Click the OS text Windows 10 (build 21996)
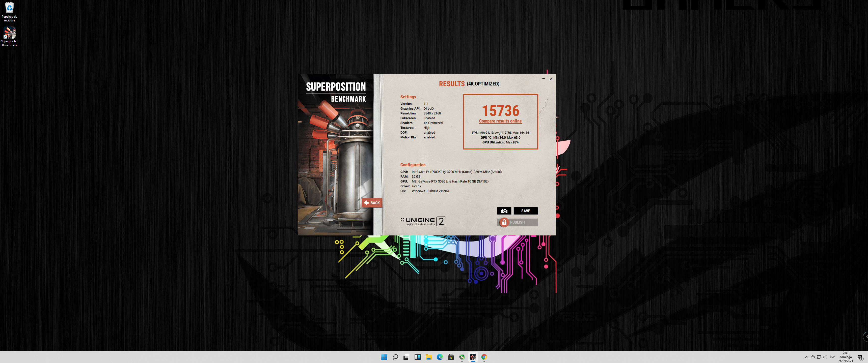This screenshot has height=363, width=868. (x=430, y=191)
